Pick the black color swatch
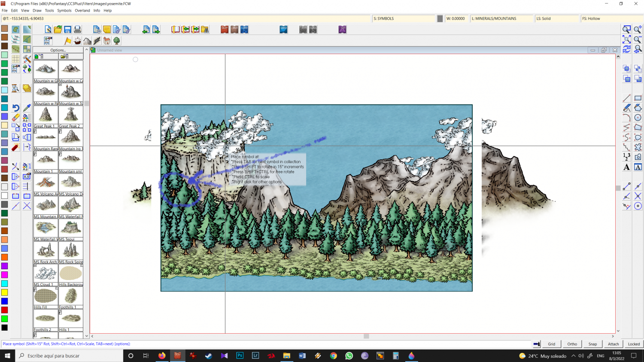 click(4, 328)
